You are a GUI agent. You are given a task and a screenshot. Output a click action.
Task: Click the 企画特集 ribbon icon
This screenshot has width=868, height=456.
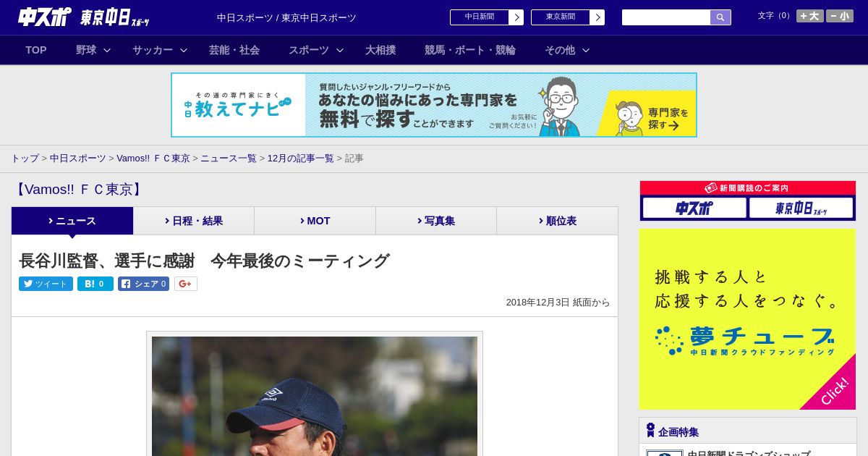pyautogui.click(x=650, y=430)
